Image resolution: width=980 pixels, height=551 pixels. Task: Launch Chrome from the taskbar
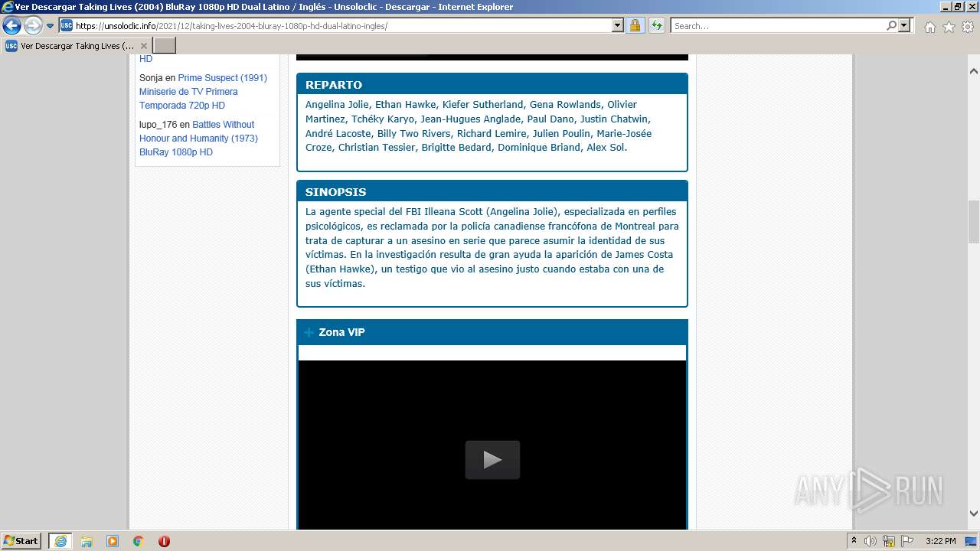138,541
